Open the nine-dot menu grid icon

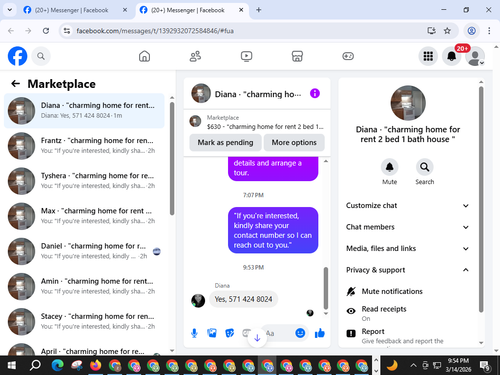click(x=428, y=56)
